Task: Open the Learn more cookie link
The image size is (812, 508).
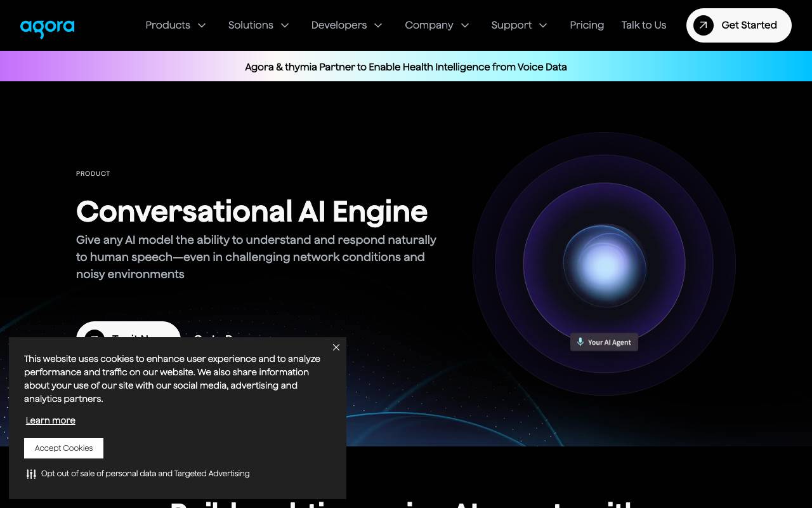Action: 51,420
